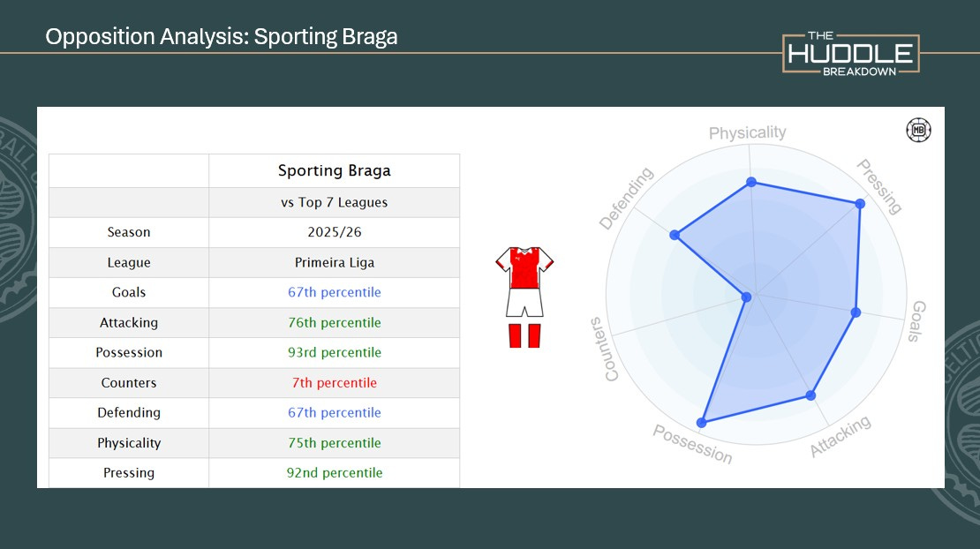Click the red 7th percentile Counters value
The width and height of the screenshot is (980, 549).
(x=334, y=383)
